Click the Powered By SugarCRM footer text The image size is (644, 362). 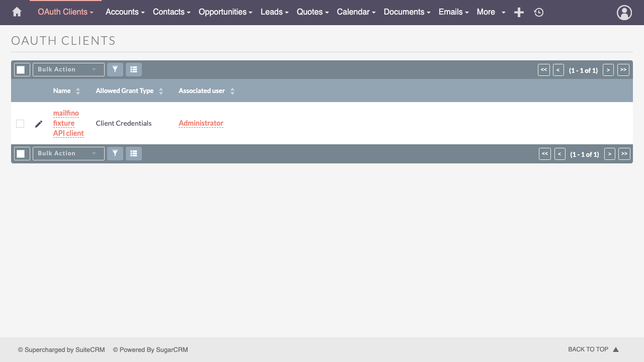(x=150, y=350)
